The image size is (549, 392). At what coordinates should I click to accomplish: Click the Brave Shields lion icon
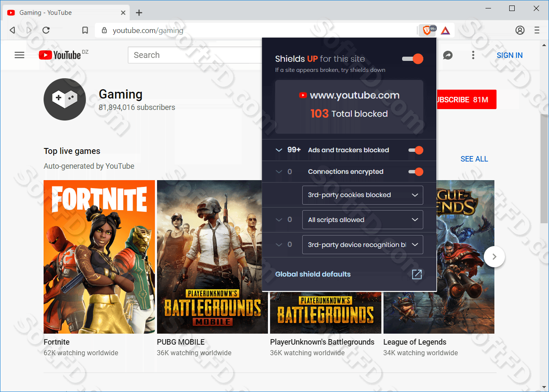coord(427,30)
